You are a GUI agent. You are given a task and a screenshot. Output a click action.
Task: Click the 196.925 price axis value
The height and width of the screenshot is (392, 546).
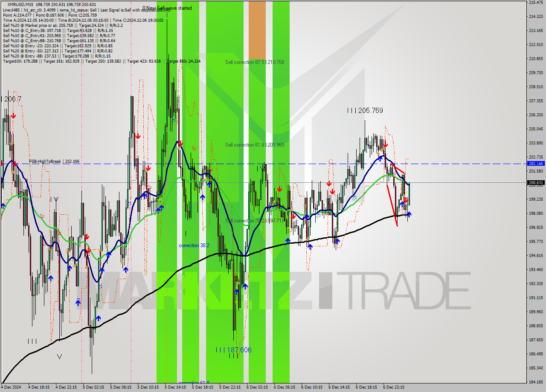coord(536,228)
